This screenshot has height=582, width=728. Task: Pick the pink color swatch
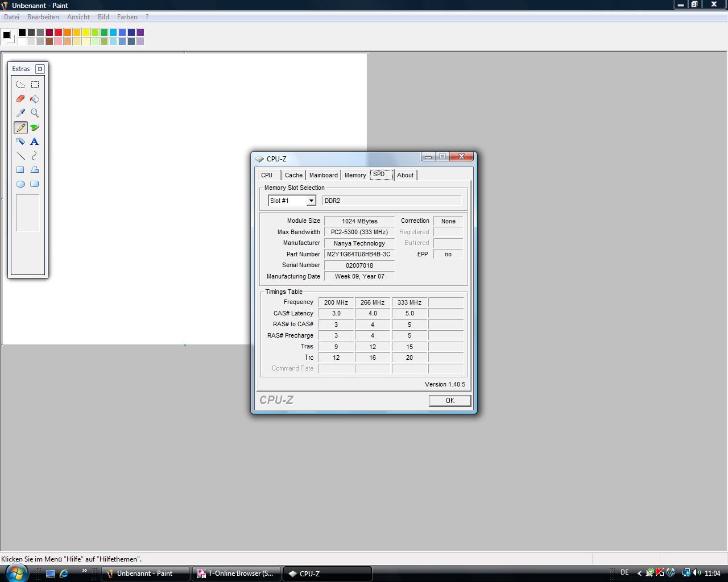tap(59, 41)
